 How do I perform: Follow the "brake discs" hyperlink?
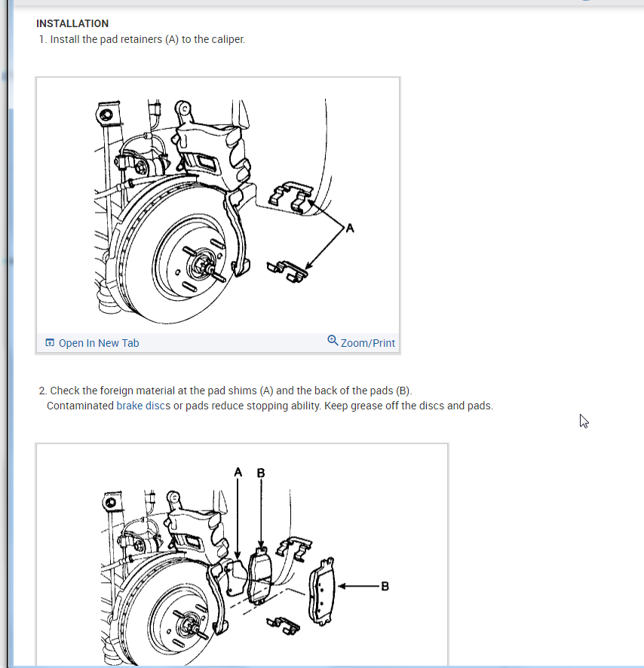143,406
